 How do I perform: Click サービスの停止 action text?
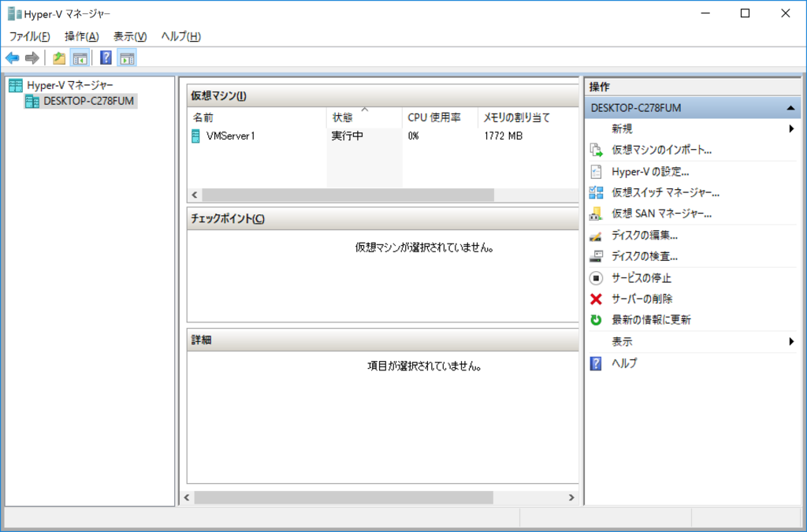click(642, 278)
